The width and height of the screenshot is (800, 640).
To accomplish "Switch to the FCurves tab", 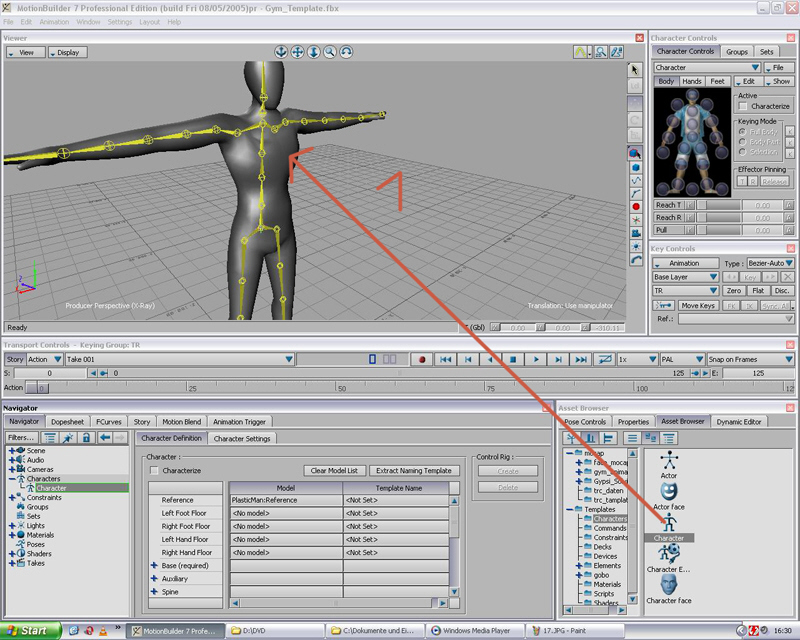I will click(108, 422).
